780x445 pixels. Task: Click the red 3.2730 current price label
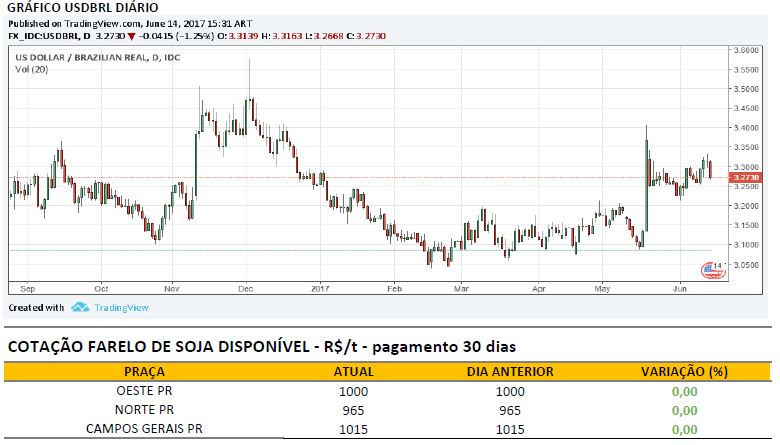click(745, 177)
